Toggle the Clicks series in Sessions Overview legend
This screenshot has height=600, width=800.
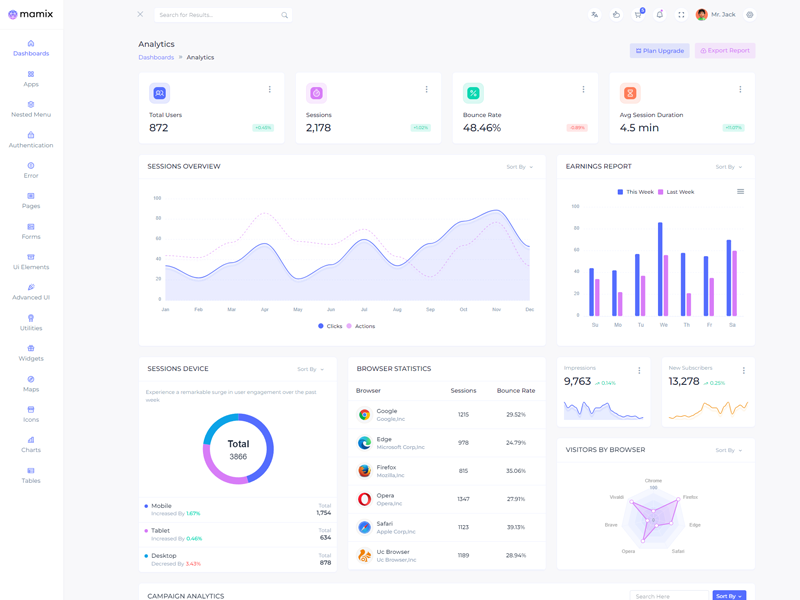(x=330, y=326)
